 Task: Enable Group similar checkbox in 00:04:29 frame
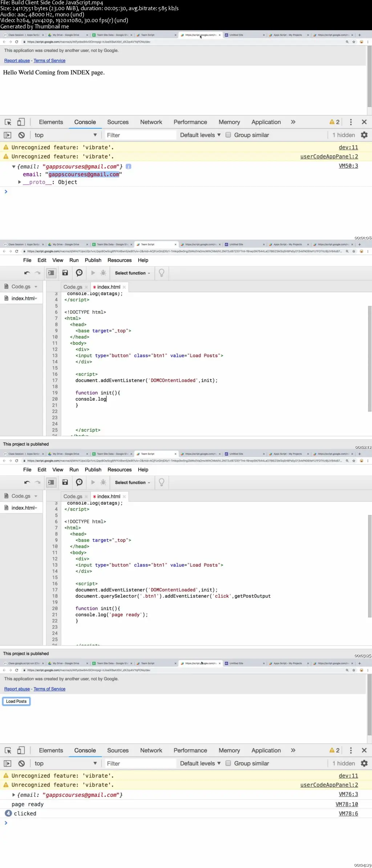pos(228,763)
